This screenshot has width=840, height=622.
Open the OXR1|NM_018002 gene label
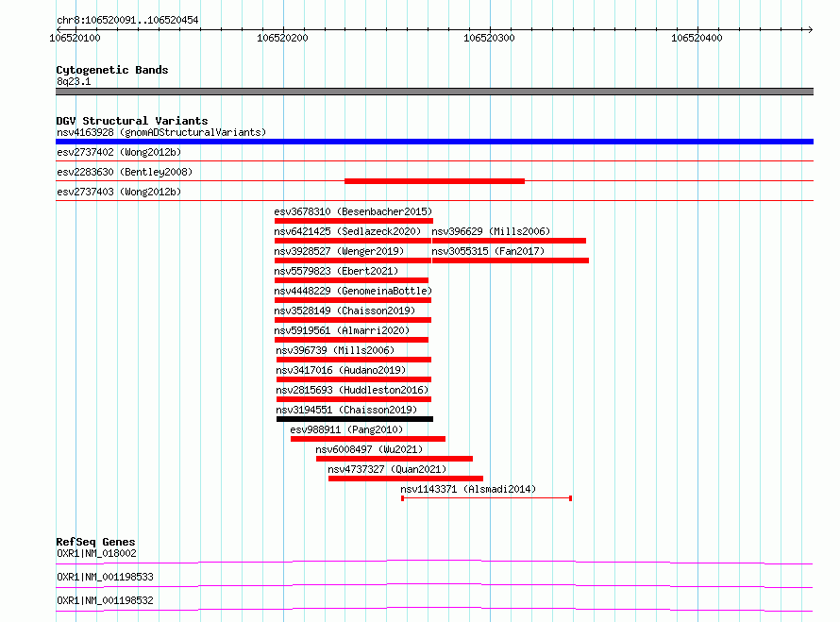[x=96, y=553]
